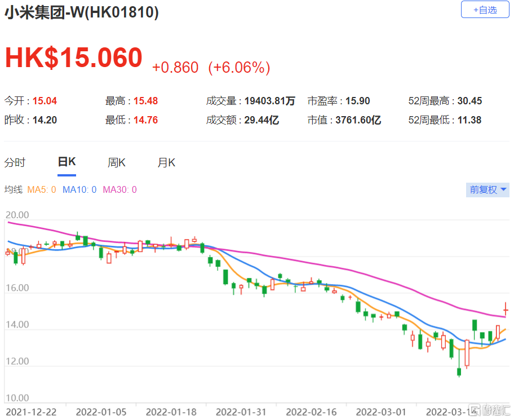Switch to the 分时 intraday tab
Image resolution: width=514 pixels, height=420 pixels.
[x=15, y=162]
